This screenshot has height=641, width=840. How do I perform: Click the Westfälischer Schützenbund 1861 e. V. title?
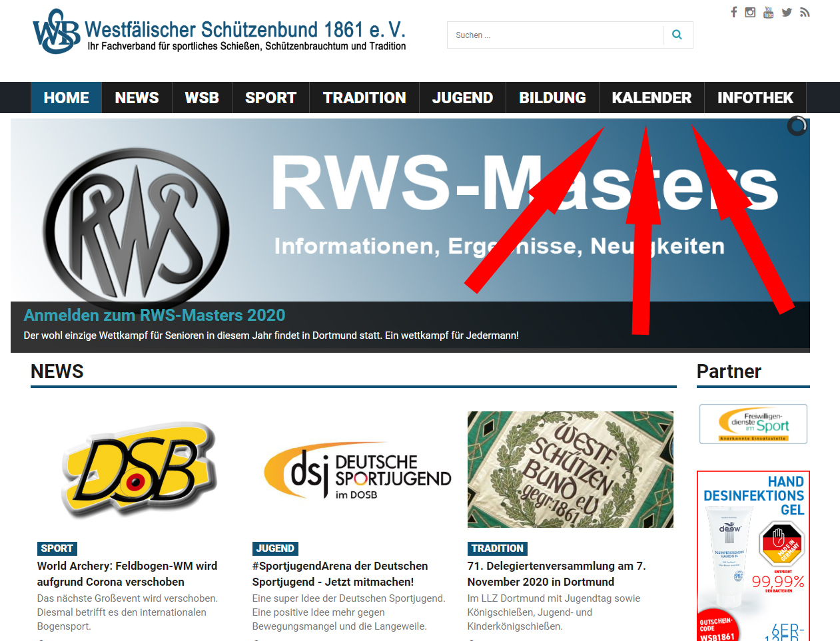coord(245,29)
